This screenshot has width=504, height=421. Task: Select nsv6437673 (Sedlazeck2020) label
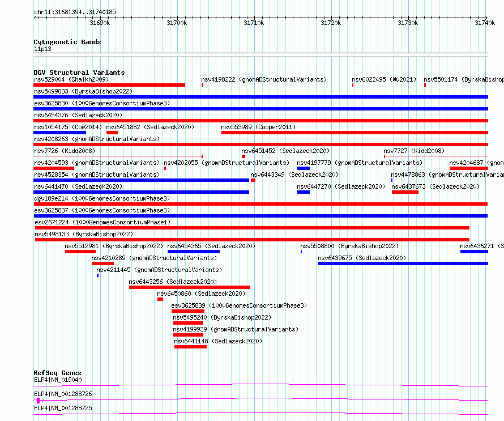[x=435, y=186]
